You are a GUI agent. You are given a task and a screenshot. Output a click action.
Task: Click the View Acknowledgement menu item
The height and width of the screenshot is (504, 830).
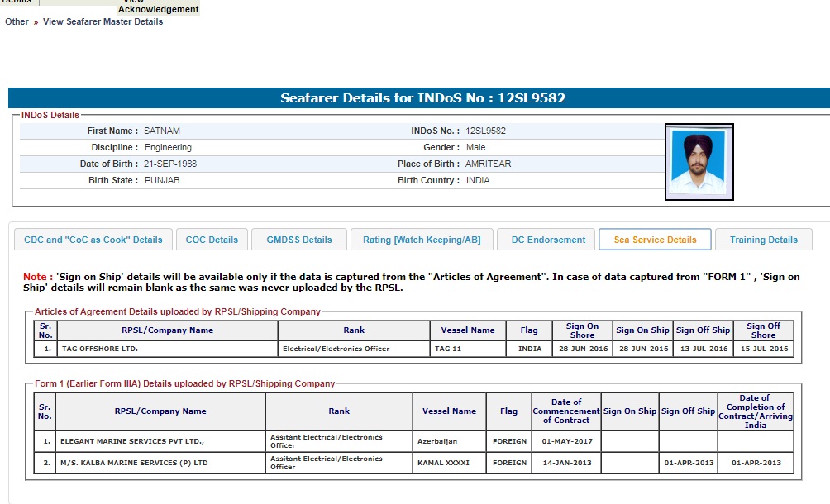click(158, 7)
